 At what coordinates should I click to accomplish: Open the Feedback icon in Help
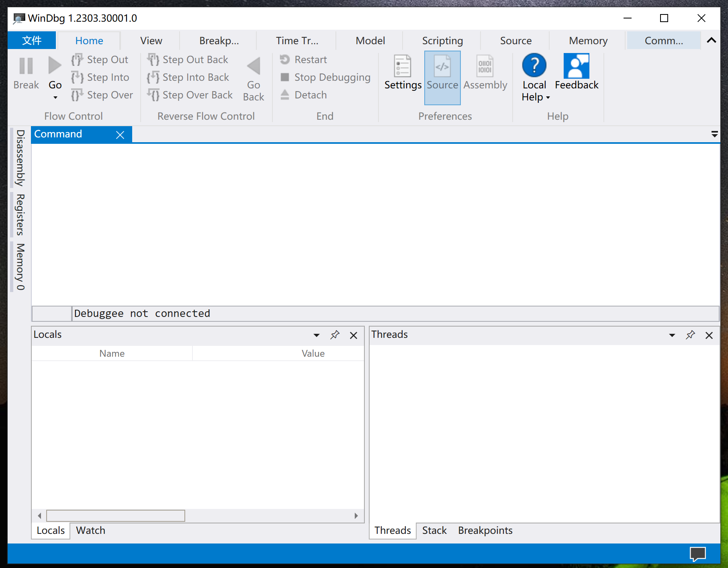coord(577,66)
